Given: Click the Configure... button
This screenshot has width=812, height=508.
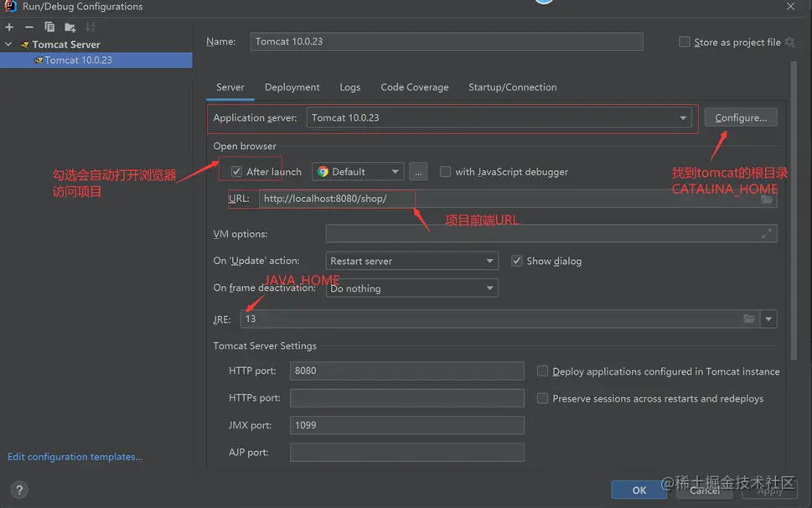Looking at the screenshot, I should 740,118.
